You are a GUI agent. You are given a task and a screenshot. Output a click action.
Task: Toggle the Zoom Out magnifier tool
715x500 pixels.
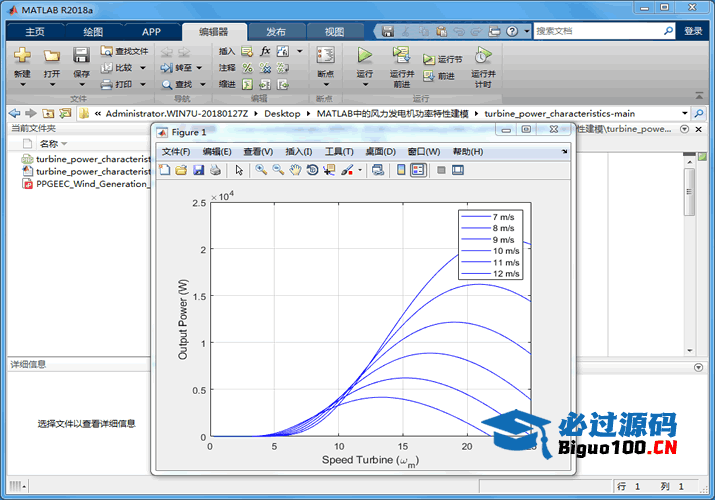point(278,170)
